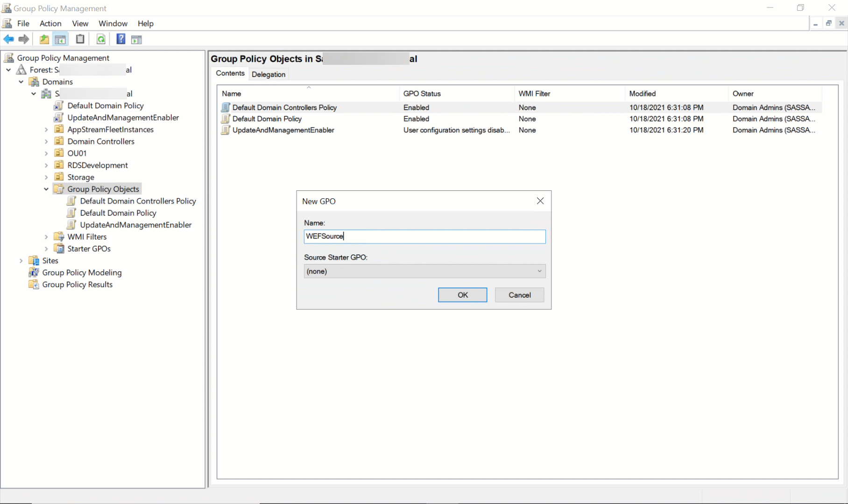Toggle the Show/Hide Console Tree icon
848x504 pixels.
(x=60, y=39)
